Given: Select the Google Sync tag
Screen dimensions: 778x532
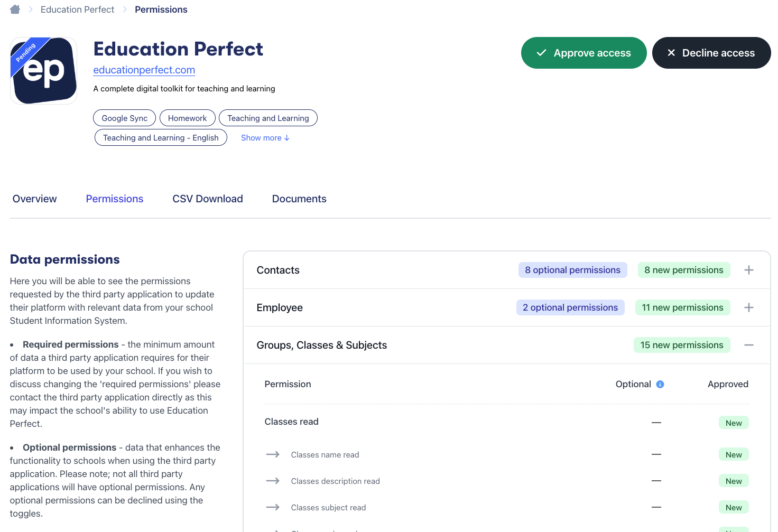Looking at the screenshot, I should [125, 118].
